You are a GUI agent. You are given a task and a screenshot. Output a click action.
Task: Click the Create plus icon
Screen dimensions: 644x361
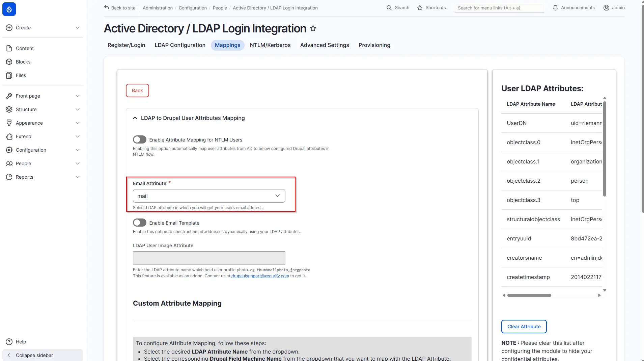[9, 28]
